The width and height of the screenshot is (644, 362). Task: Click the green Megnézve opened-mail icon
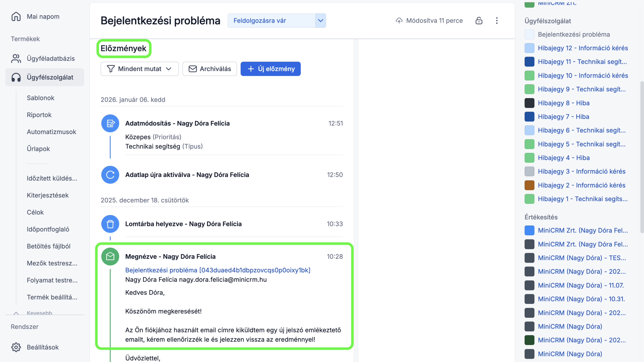tap(110, 256)
